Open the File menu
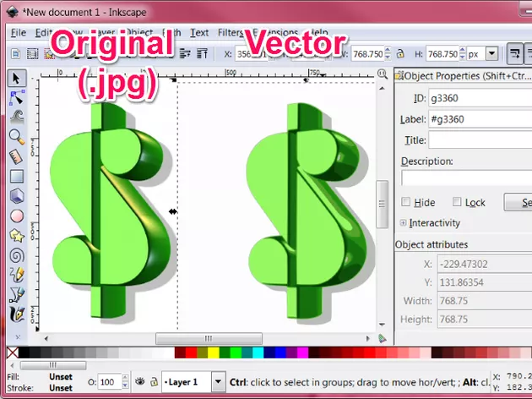The image size is (532, 399). [18, 33]
